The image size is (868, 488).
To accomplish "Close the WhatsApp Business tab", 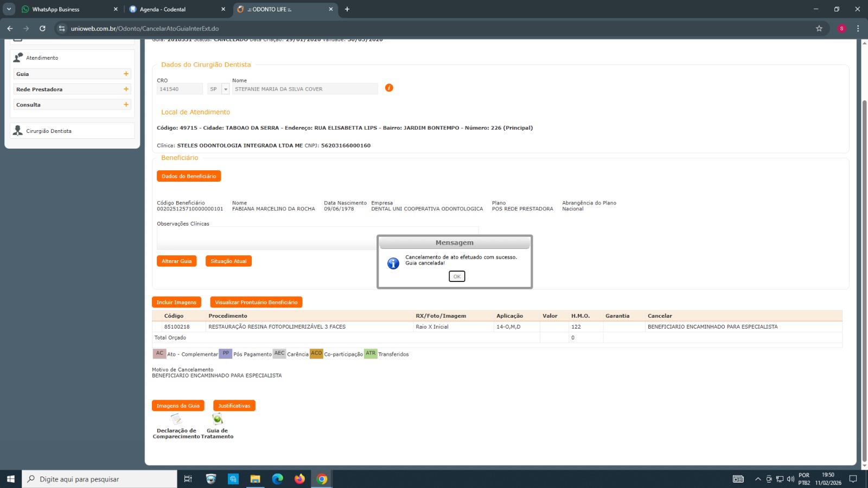I will pyautogui.click(x=116, y=9).
